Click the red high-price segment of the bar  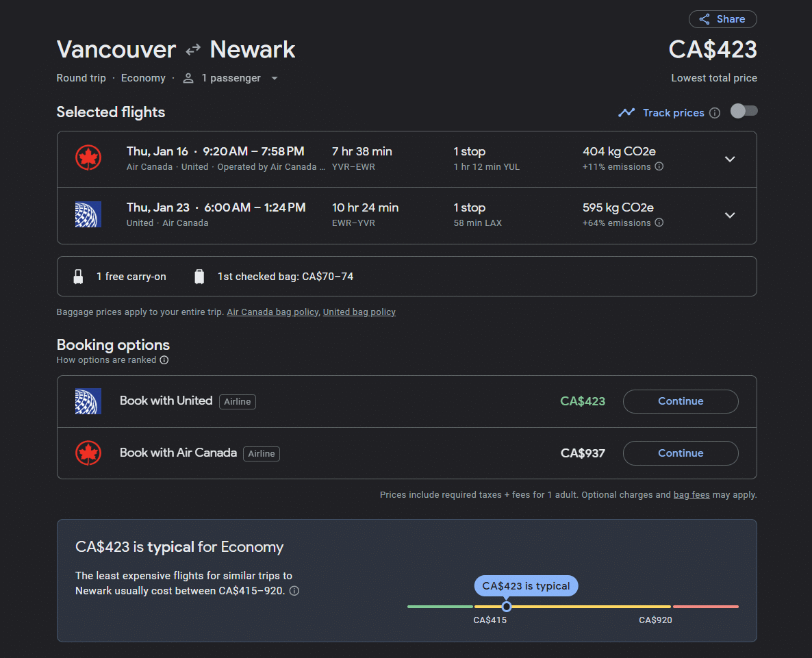coord(706,606)
